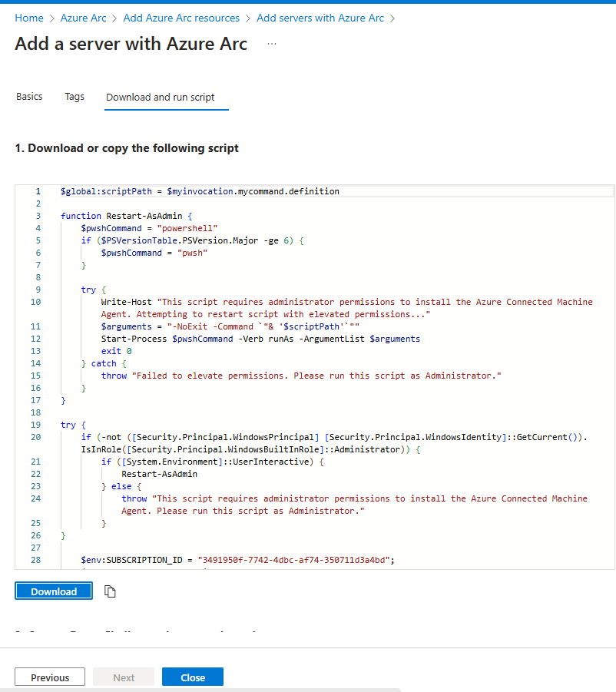The height and width of the screenshot is (692, 616).
Task: Open Add servers with Azure Arc breadcrumb
Action: [320, 18]
